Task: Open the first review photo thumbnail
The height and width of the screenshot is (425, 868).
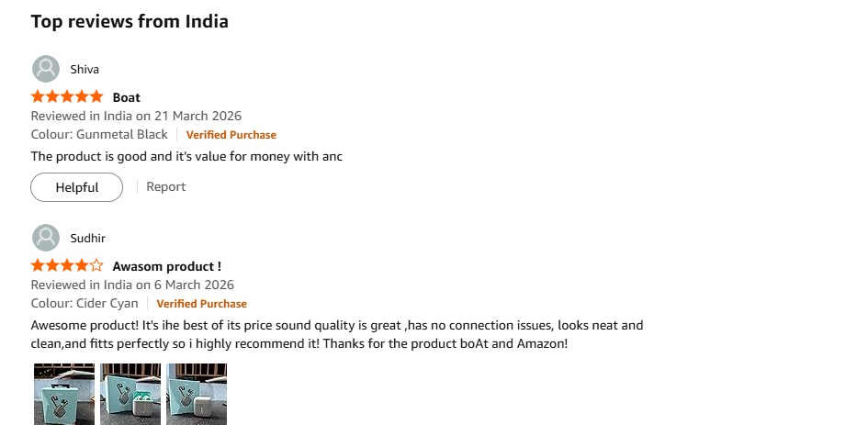Action: click(x=64, y=394)
